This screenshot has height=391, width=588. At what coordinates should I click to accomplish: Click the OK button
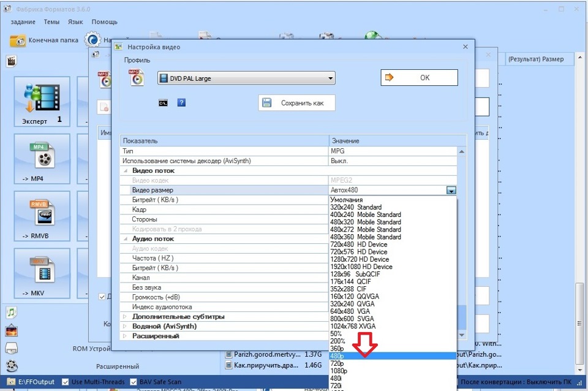coord(419,77)
